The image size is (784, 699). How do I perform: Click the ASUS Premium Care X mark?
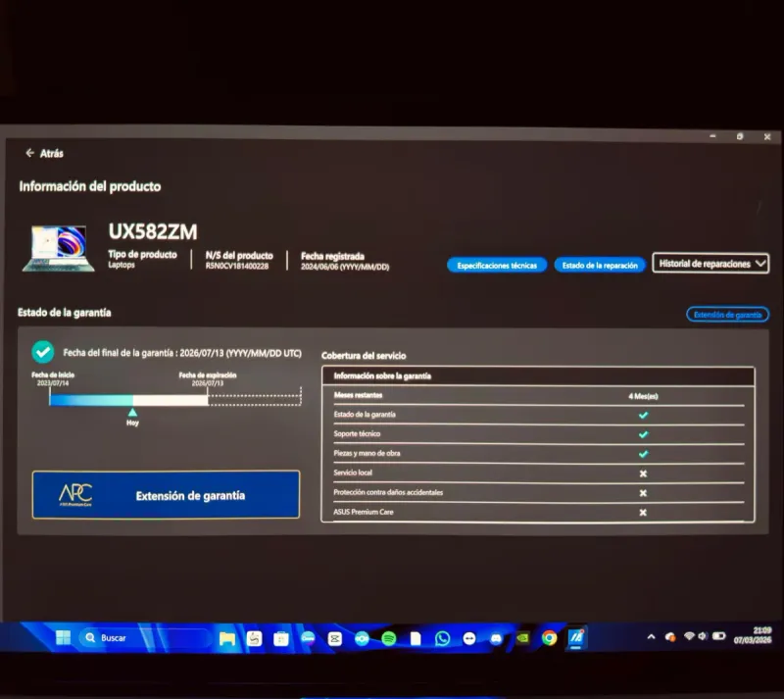coord(643,513)
